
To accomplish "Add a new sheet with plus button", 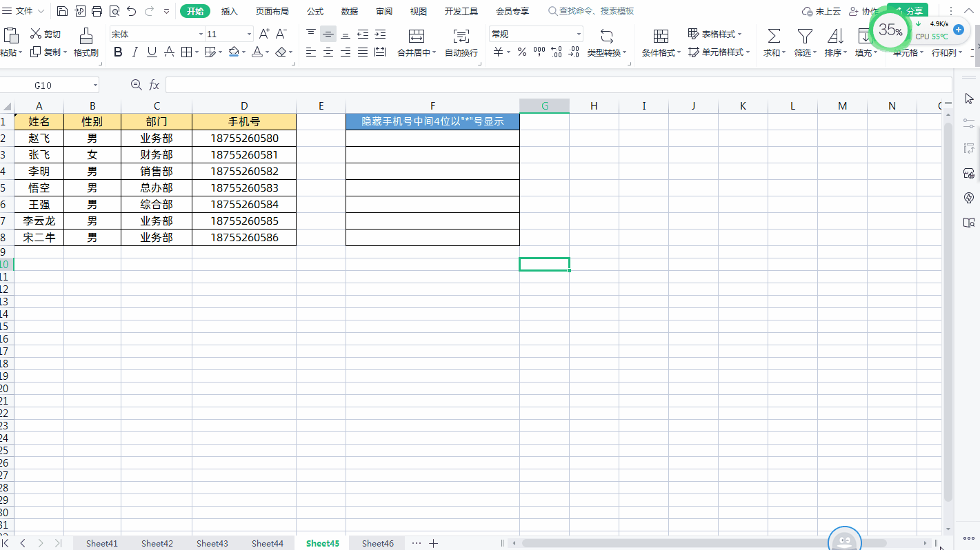I will click(433, 543).
